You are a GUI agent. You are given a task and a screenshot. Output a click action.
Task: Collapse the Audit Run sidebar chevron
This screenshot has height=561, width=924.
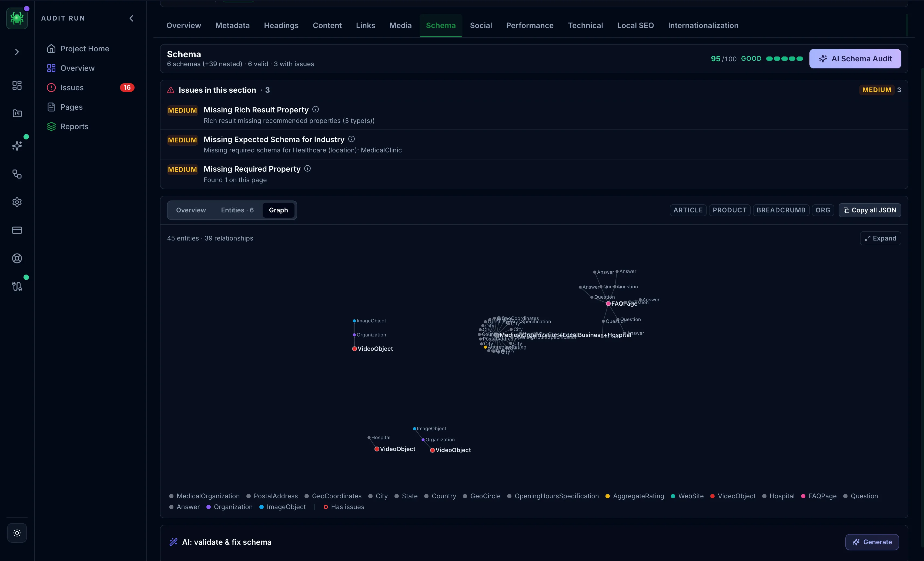coord(131,18)
